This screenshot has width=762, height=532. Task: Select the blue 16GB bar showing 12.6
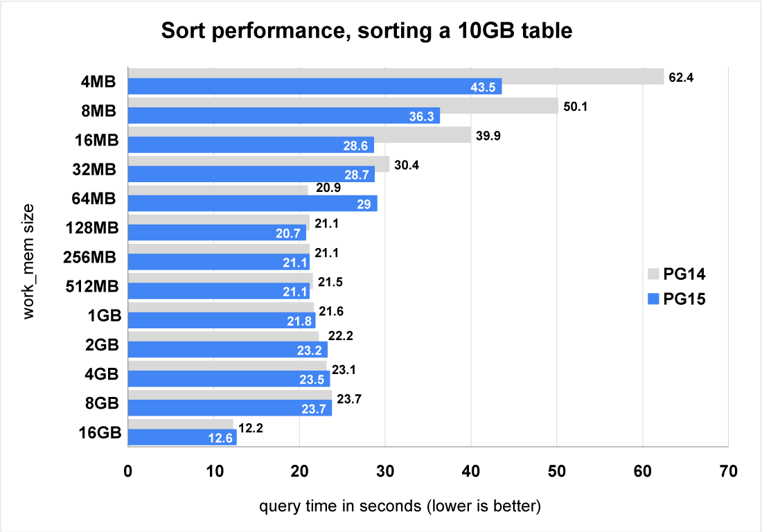(182, 437)
